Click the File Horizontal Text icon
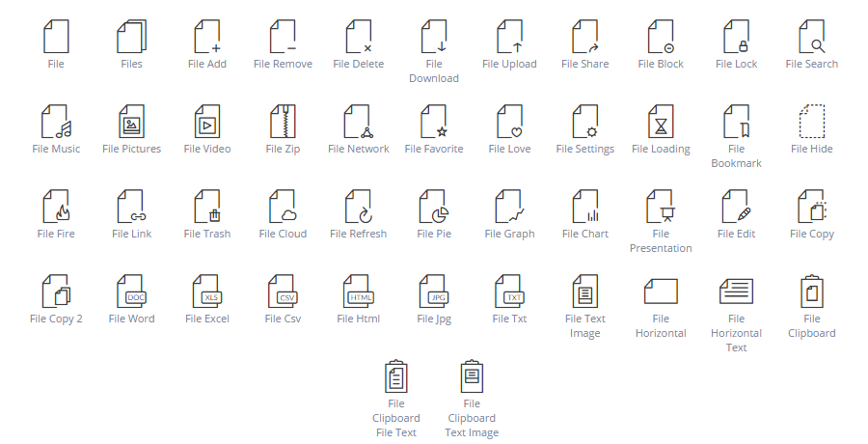 [x=736, y=291]
